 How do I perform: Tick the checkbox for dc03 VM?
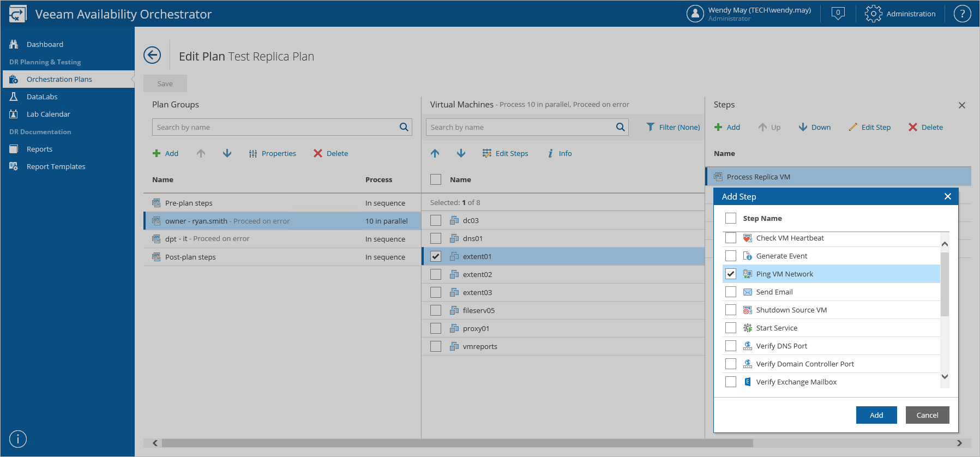[x=436, y=220]
